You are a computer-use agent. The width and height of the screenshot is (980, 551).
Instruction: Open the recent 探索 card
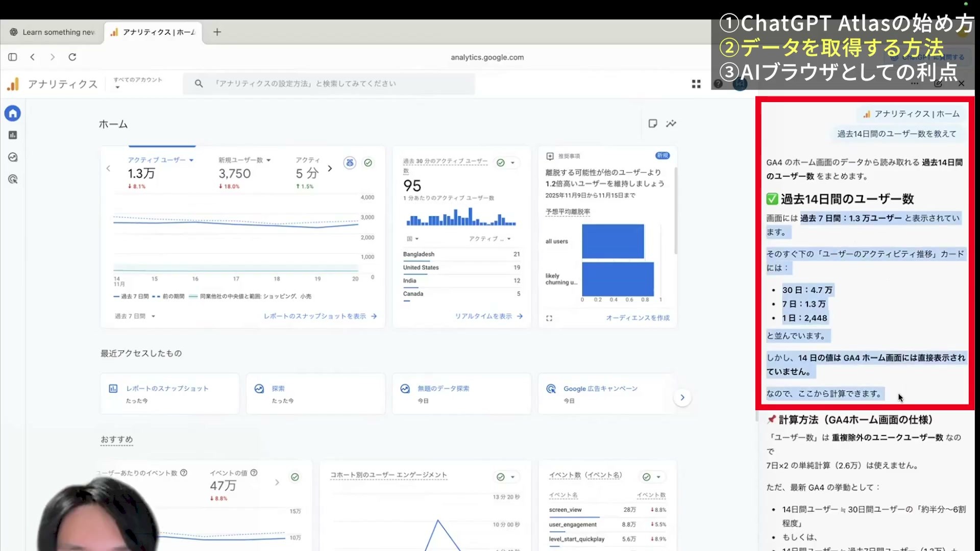coord(315,393)
